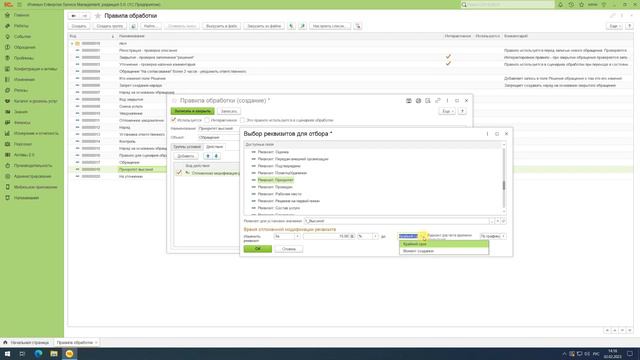
Task: Click the Измерение и отчетность icon
Action: click(x=7, y=133)
